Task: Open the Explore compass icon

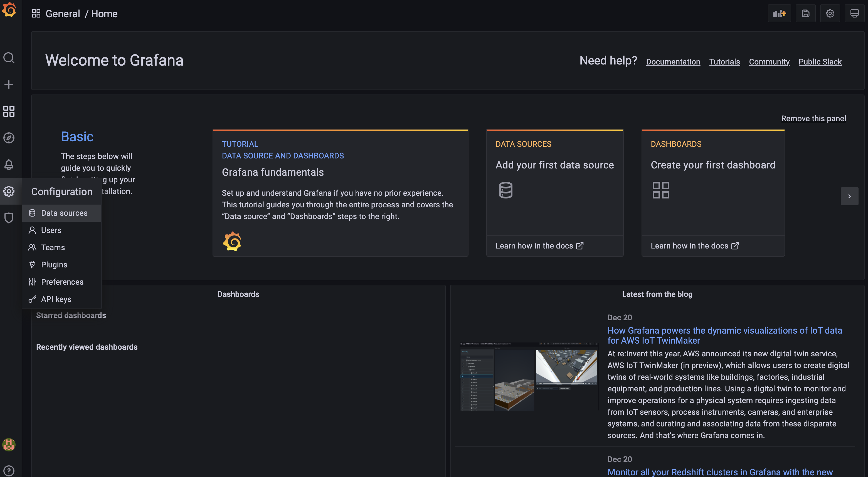Action: click(9, 138)
